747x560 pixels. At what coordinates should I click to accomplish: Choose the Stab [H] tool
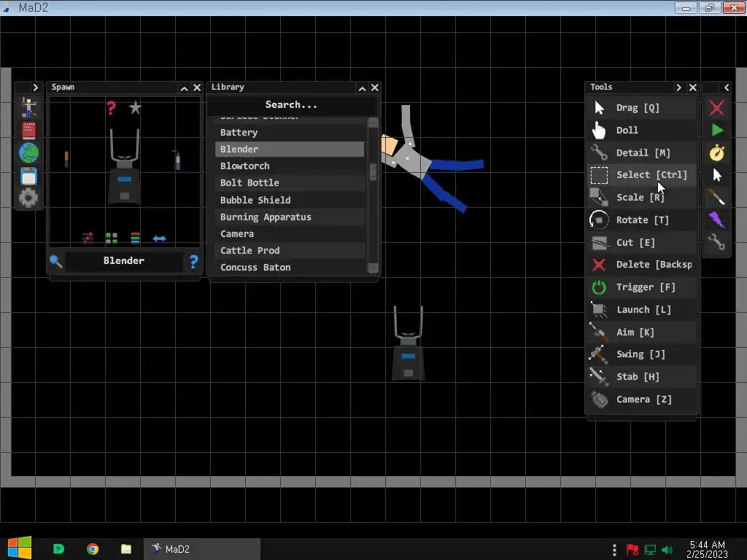point(642,377)
